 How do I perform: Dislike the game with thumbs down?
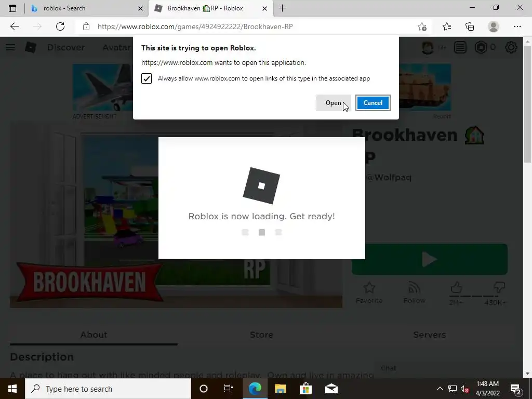[x=499, y=288]
